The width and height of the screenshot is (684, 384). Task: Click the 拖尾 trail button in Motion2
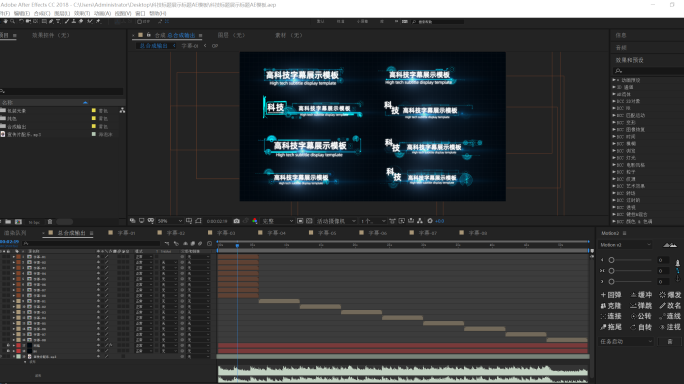(611, 327)
